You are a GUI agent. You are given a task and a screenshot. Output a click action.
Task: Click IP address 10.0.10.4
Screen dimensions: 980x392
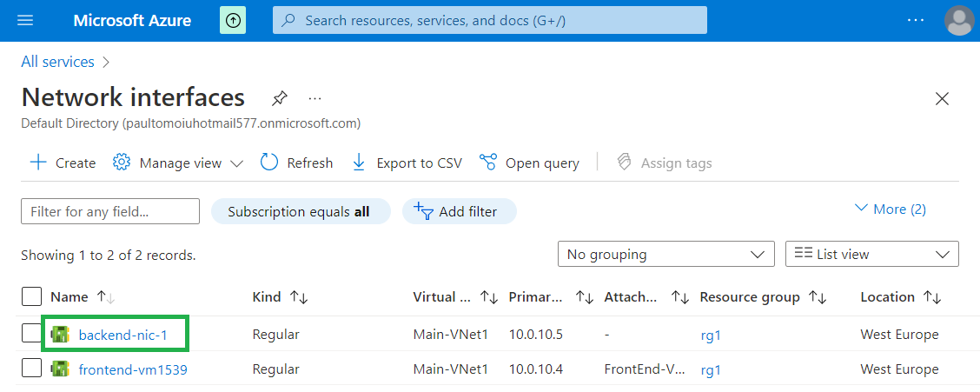536,369
